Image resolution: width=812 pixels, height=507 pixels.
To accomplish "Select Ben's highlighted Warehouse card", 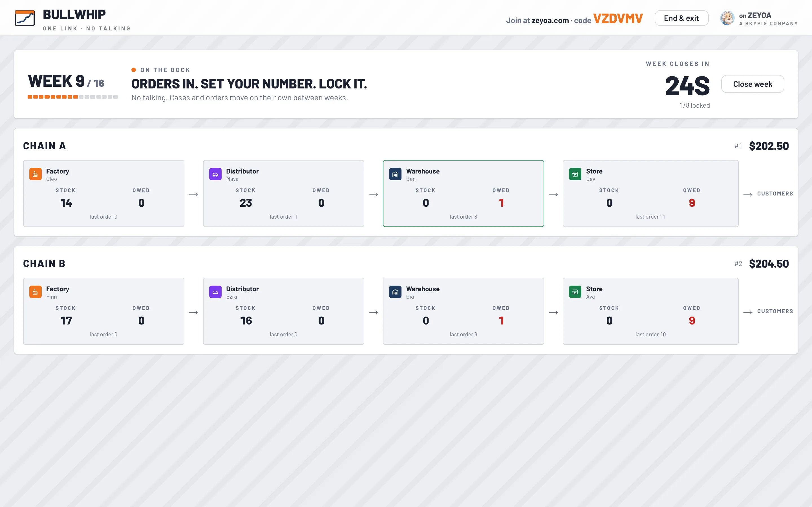I will 464,194.
